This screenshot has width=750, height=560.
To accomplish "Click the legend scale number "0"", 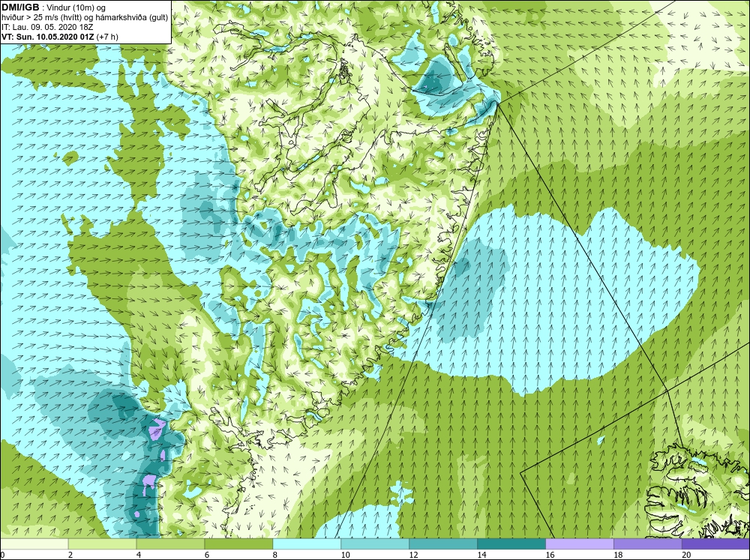I will [x=2, y=555].
